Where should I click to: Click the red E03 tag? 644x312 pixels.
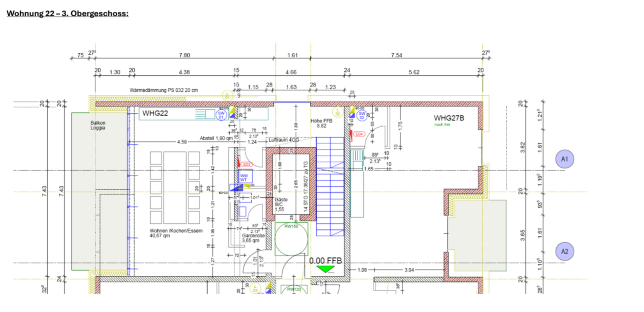(246, 165)
